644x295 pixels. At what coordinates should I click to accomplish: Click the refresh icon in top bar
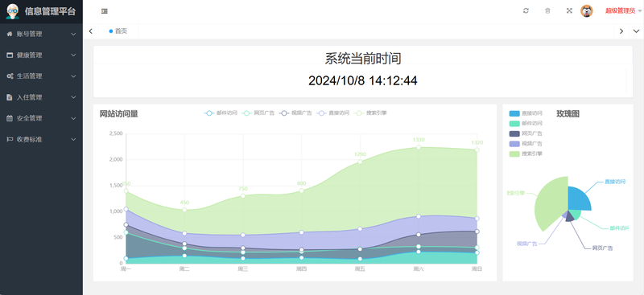coord(526,10)
